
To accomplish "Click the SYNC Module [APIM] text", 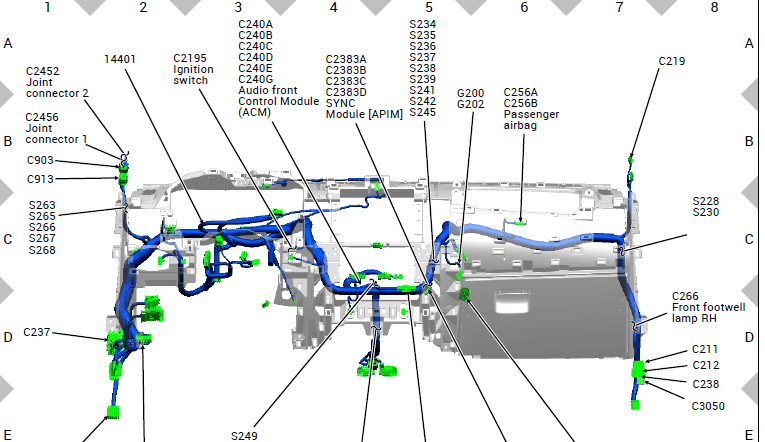I will point(364,109).
